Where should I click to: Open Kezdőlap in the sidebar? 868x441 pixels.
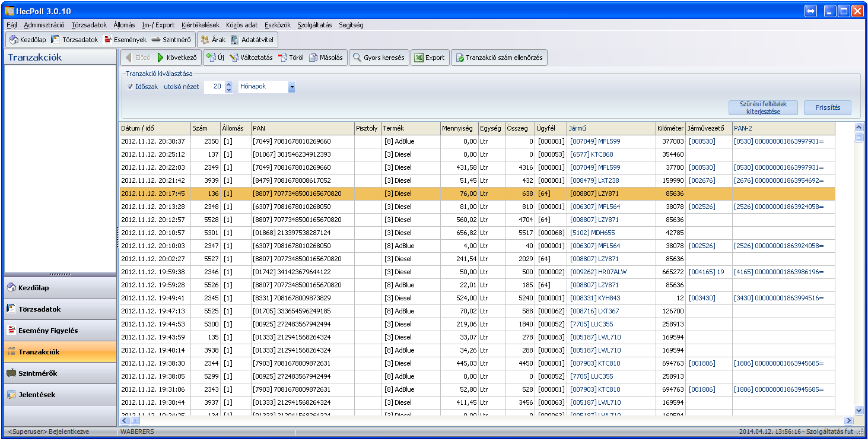(60, 288)
